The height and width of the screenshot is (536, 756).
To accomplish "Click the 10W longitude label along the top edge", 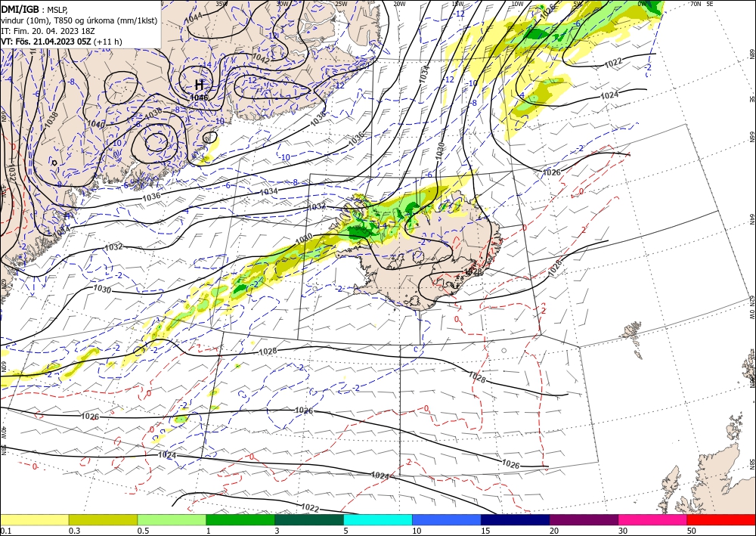I will [x=517, y=4].
